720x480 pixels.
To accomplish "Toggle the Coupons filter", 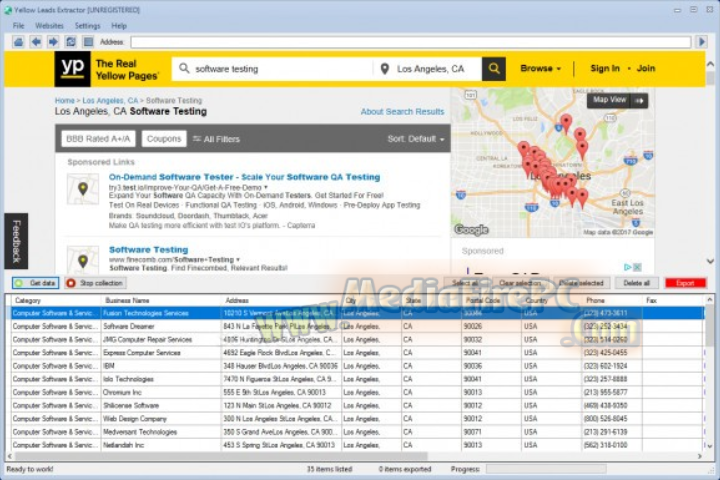I will click(x=164, y=139).
